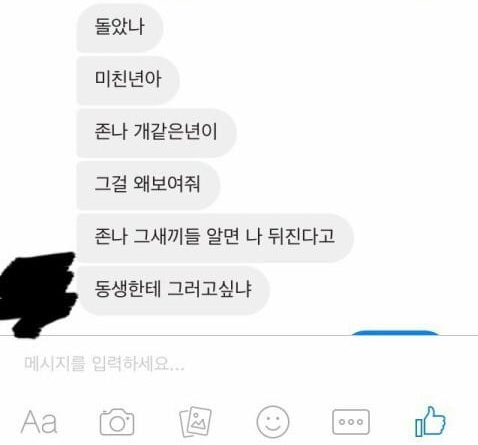Image resolution: width=478 pixels, height=445 pixels.
Task: Open the camera icon to take a photo
Action: coord(117,422)
